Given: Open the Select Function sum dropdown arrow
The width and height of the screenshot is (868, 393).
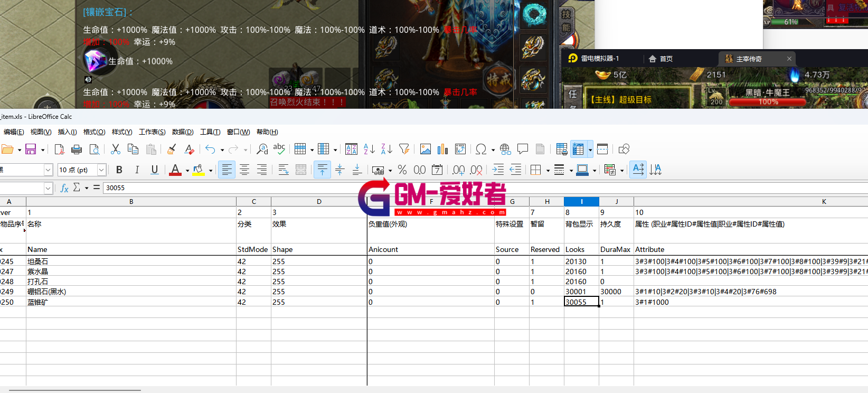Looking at the screenshot, I should click(x=87, y=188).
